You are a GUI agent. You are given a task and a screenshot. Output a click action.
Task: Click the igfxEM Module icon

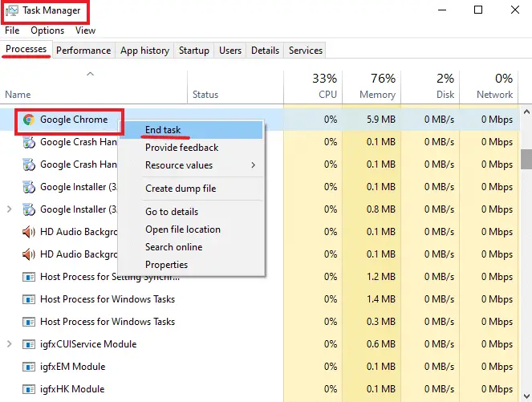coord(29,367)
